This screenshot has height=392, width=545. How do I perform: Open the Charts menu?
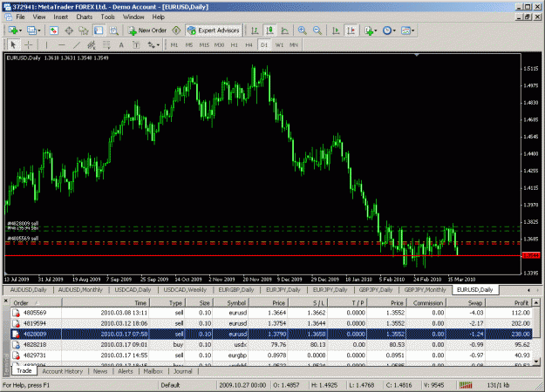tap(85, 17)
